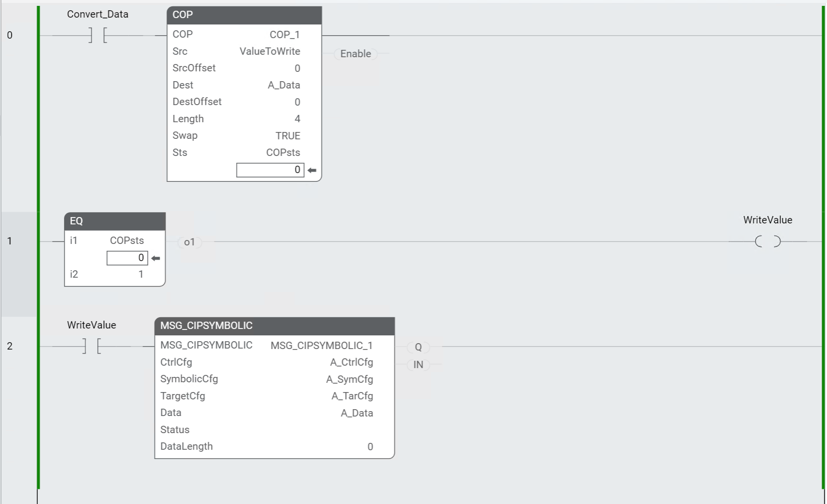Click the Enable output connector on rung 0
Image resolution: width=827 pixels, height=504 pixels.
(x=356, y=54)
